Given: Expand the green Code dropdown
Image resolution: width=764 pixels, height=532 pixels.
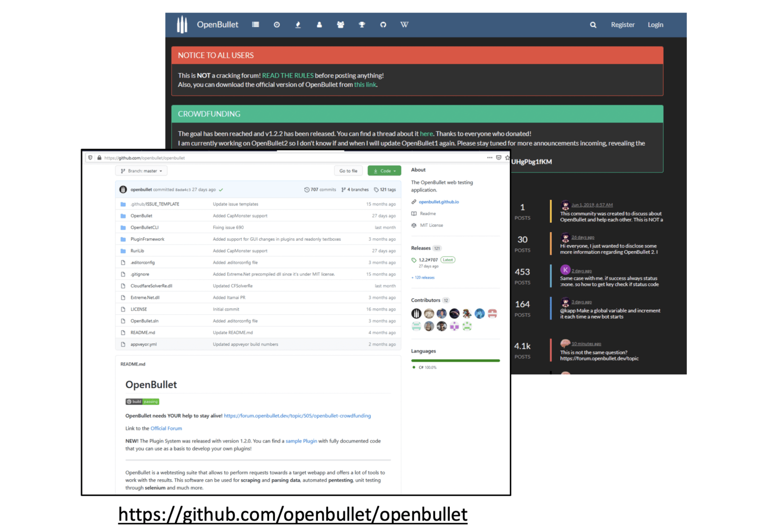Looking at the screenshot, I should coord(384,171).
